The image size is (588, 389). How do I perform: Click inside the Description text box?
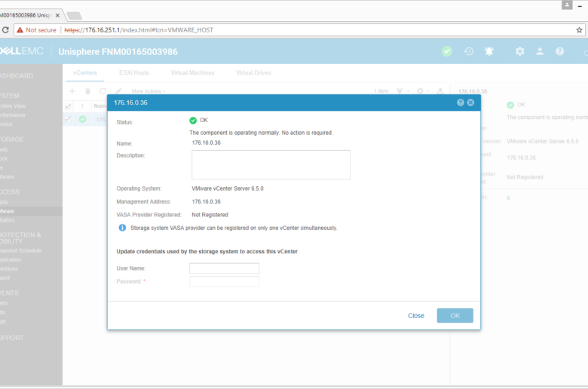point(271,164)
